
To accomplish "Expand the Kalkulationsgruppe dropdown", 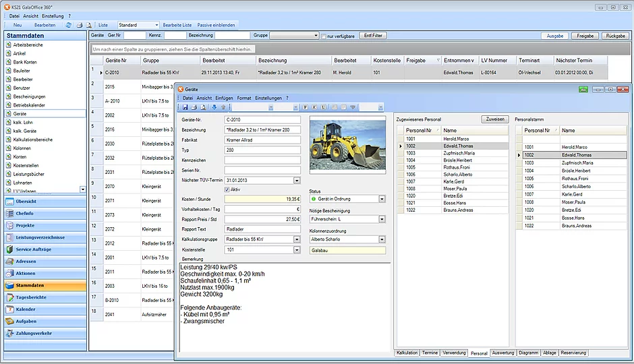I will [x=297, y=239].
